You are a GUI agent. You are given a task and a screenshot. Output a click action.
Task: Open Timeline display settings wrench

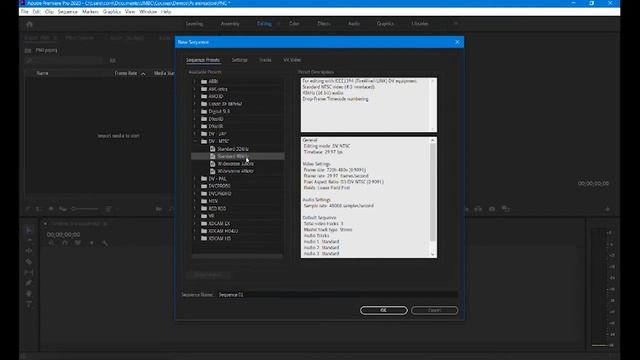105,243
